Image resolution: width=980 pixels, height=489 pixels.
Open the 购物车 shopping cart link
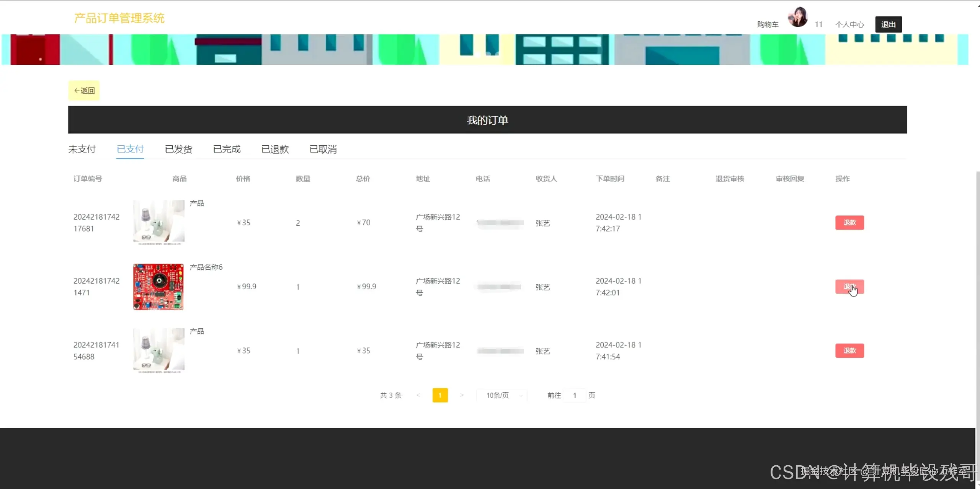click(768, 24)
